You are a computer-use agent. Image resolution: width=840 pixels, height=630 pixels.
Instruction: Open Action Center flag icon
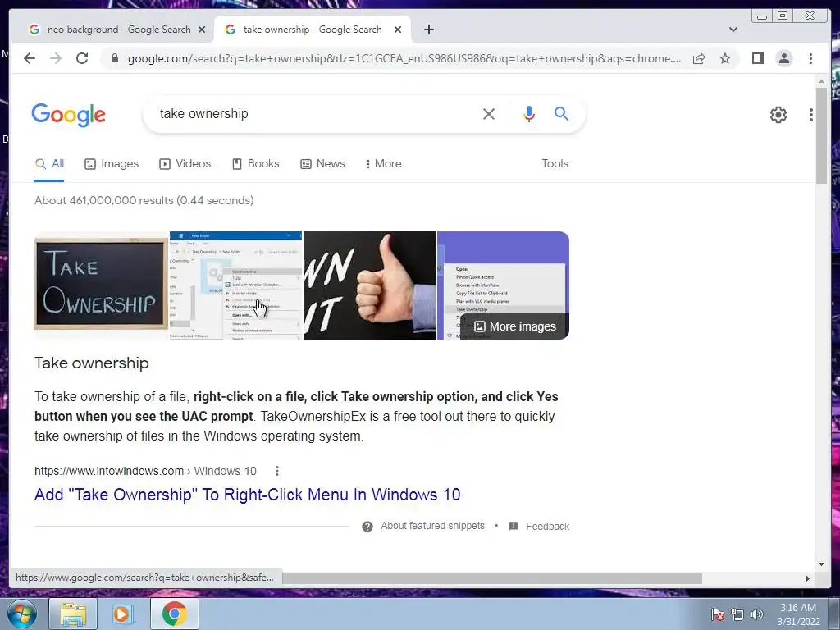coord(718,614)
